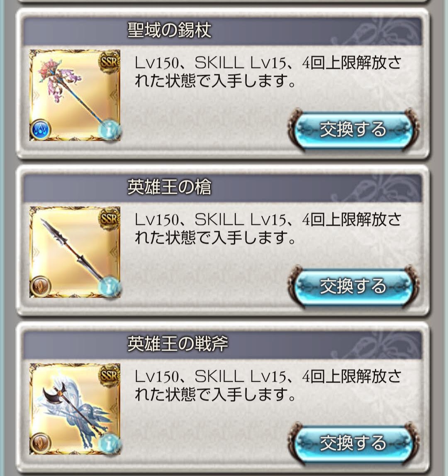Click SSR badge on 英雄王の槍 weapon
The height and width of the screenshot is (476, 448).
coord(109,219)
